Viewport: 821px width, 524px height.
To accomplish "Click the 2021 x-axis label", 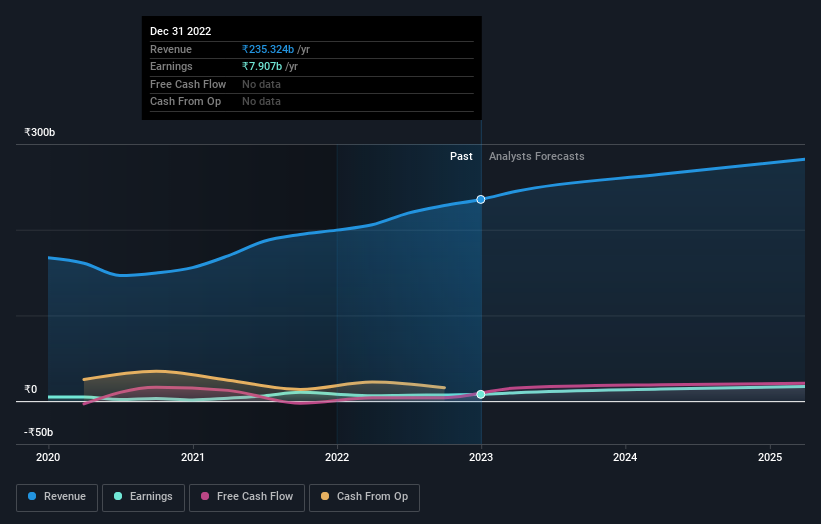I will click(x=193, y=457).
